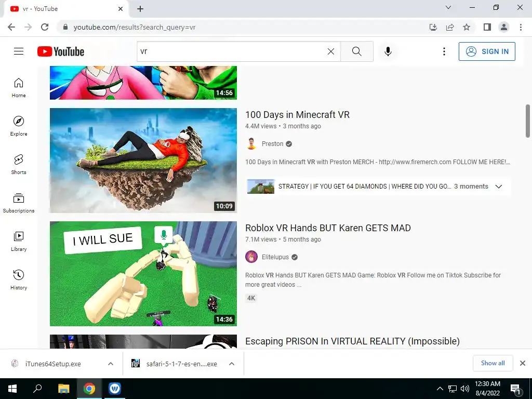Open YouTube settings three-dot menu

444,51
